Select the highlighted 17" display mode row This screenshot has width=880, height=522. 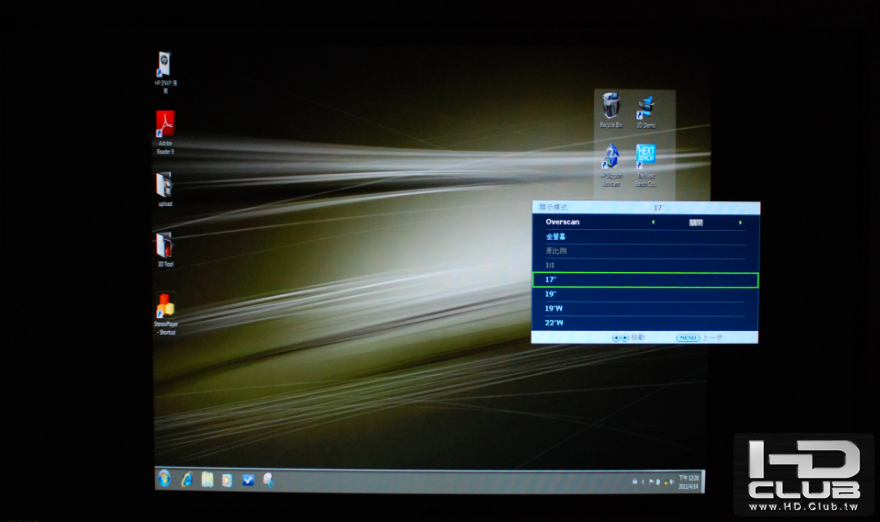click(x=645, y=280)
